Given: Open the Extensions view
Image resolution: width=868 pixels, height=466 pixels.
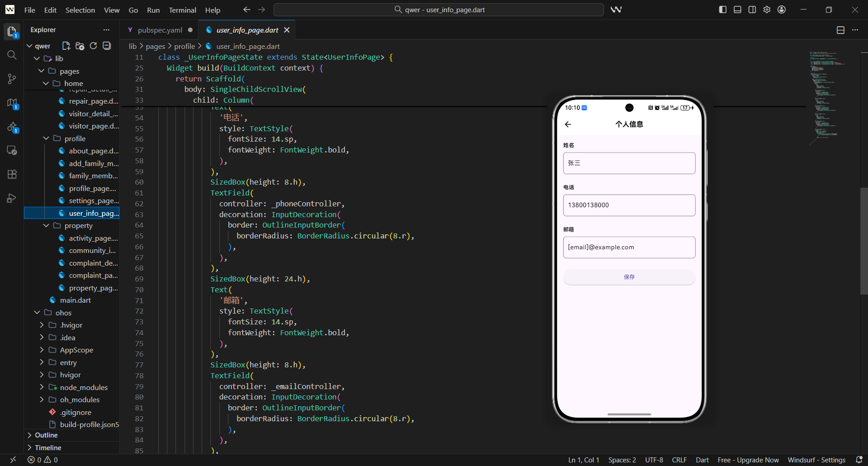Looking at the screenshot, I should (x=12, y=174).
